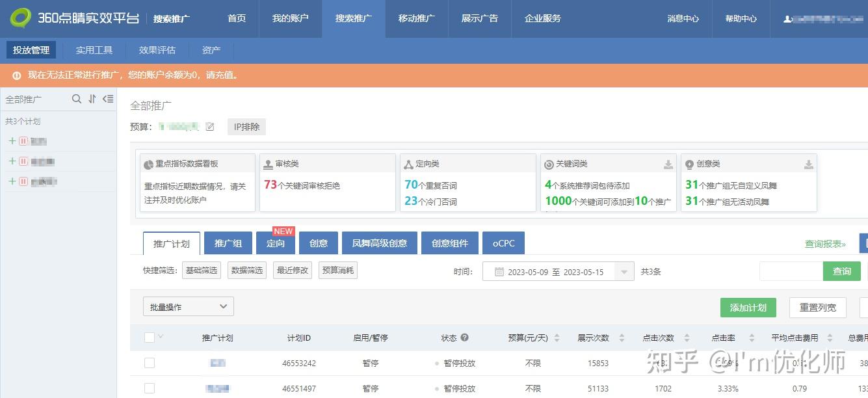This screenshot has height=398, width=868.
Task: Open the 批量操作 dropdown
Action: [x=188, y=306]
